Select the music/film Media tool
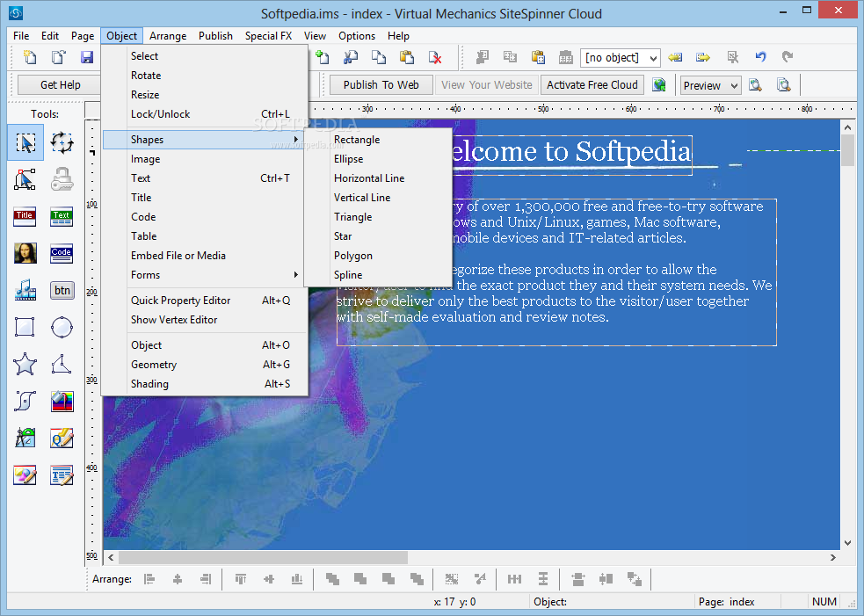 pos(25,290)
